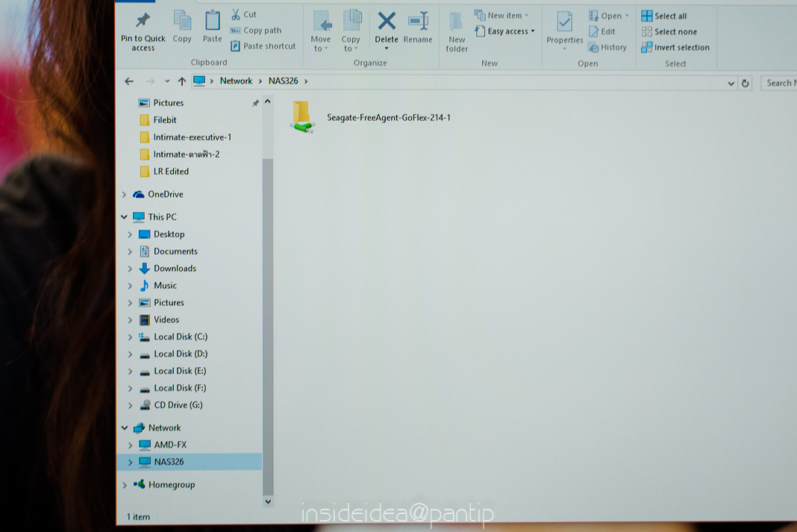The image size is (797, 532).
Task: Click the Move to icon
Action: (x=322, y=22)
